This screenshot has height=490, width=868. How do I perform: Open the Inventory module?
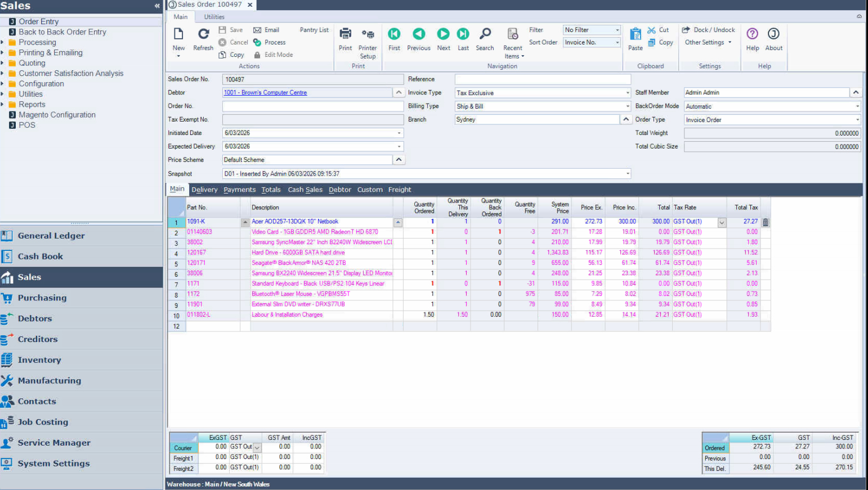tap(39, 360)
